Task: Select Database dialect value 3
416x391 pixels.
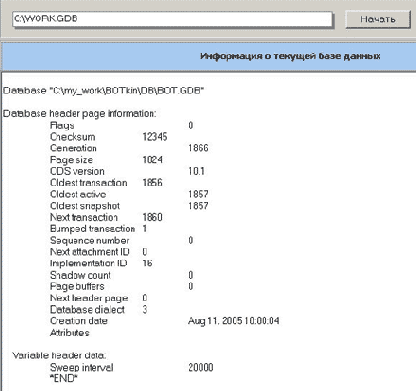Action: pyautogui.click(x=145, y=309)
